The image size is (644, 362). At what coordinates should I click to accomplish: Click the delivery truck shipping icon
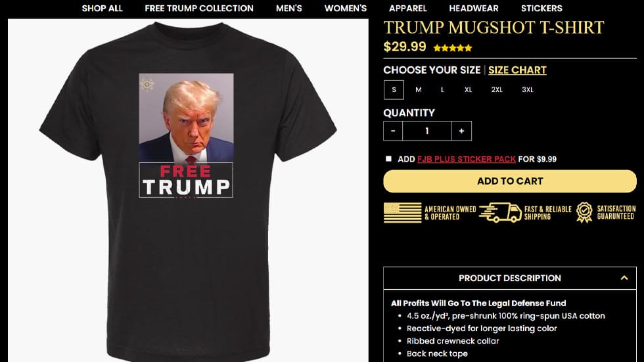(x=500, y=213)
